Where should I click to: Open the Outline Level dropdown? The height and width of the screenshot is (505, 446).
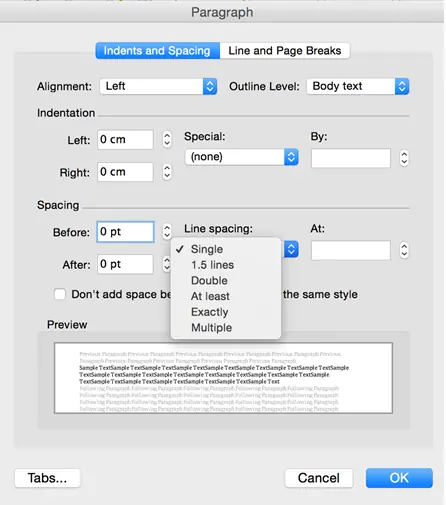(358, 86)
